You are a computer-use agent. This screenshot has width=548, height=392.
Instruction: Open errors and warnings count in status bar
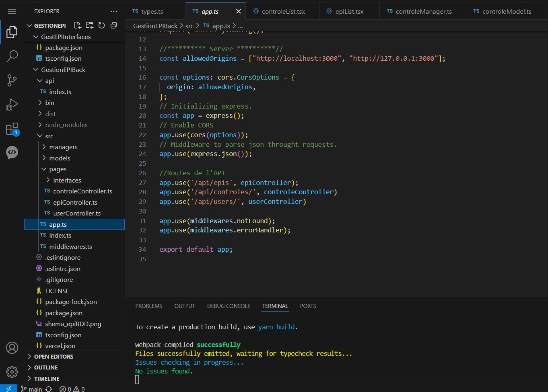pyautogui.click(x=72, y=389)
